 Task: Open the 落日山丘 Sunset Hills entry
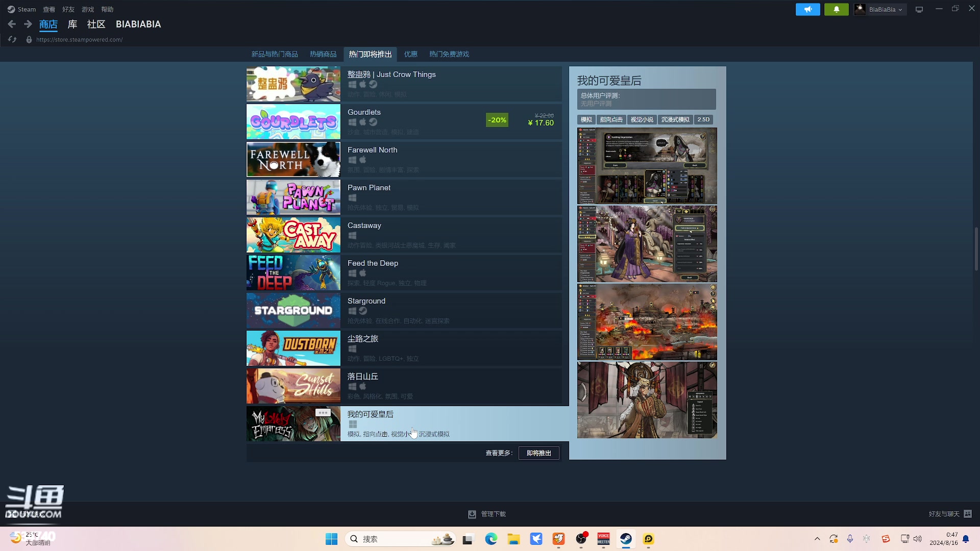click(404, 386)
